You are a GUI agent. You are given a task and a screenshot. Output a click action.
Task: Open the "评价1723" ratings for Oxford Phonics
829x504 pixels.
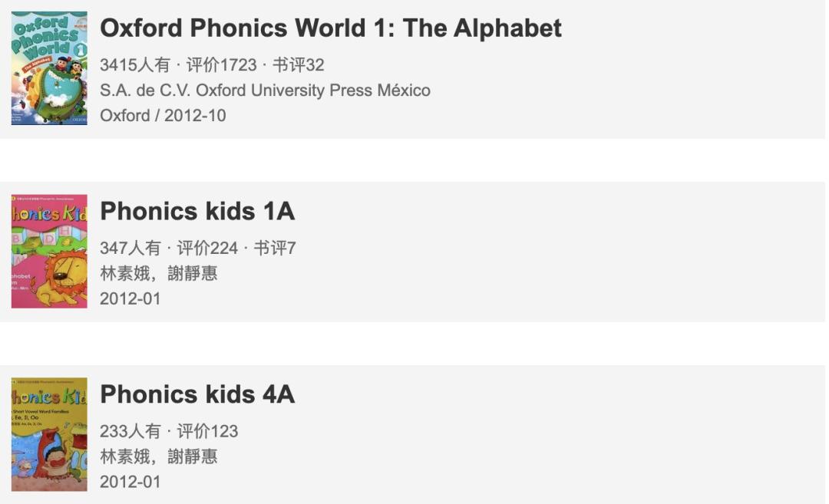pos(221,65)
